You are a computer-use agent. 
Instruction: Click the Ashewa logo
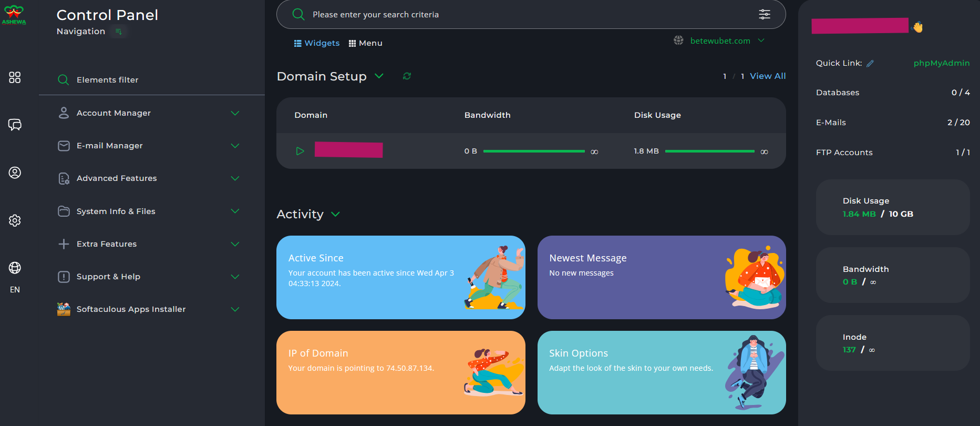[x=14, y=15]
